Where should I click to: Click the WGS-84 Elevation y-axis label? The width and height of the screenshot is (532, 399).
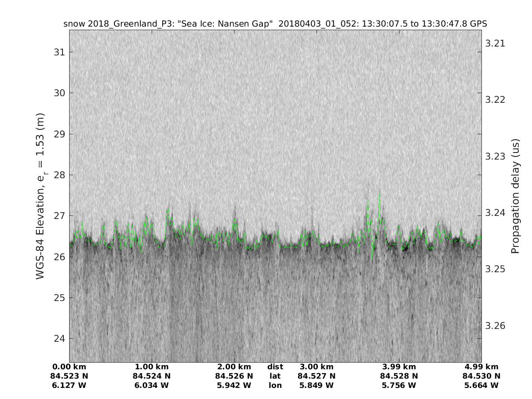tap(40, 196)
